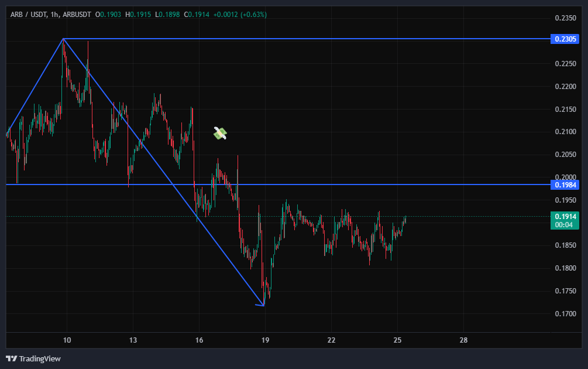Select the upper horizontal line at 0.2305
This screenshot has width=588, height=369.
[351, 39]
